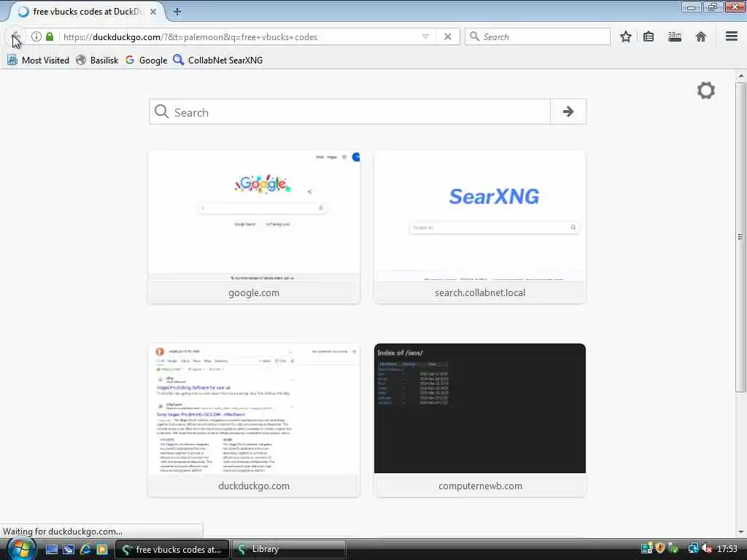Show bookmarks list icon in toolbar
Screen dimensions: 747x560
649,36
